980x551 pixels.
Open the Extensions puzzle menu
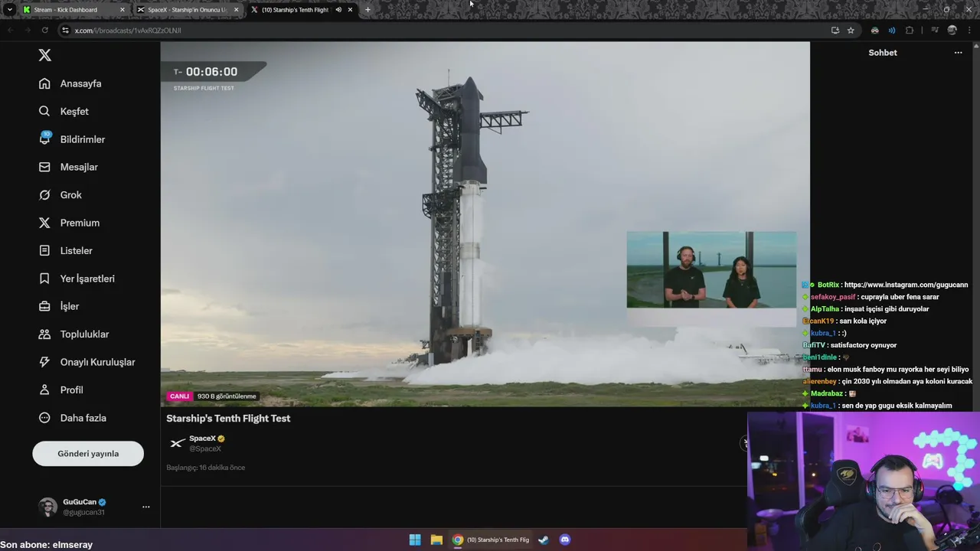coord(910,31)
